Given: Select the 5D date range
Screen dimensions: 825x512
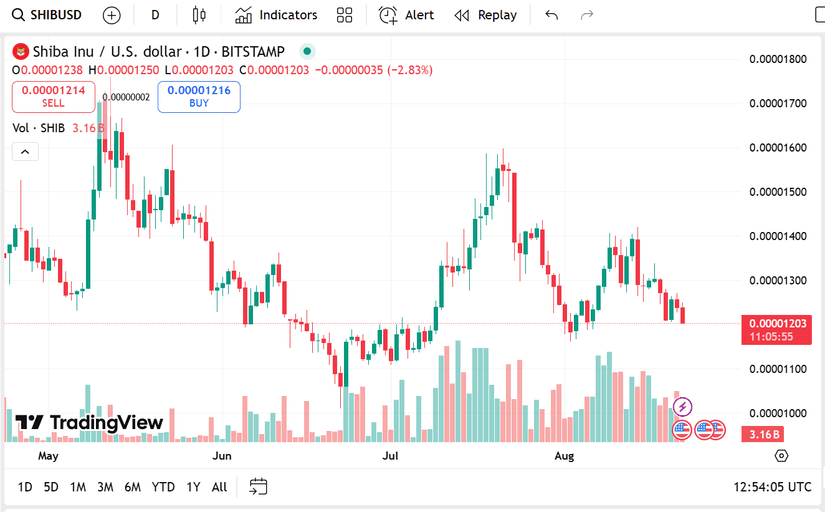Looking at the screenshot, I should coord(51,487).
